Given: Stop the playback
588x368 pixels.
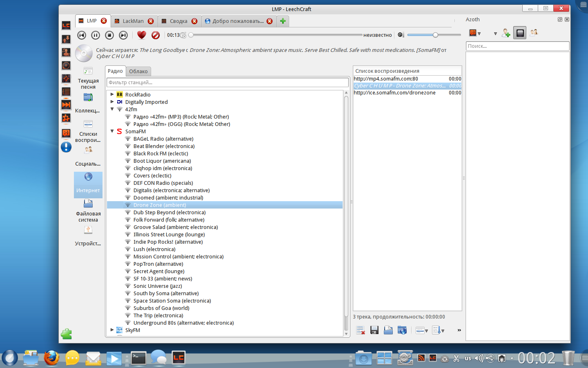Looking at the screenshot, I should coord(109,35).
